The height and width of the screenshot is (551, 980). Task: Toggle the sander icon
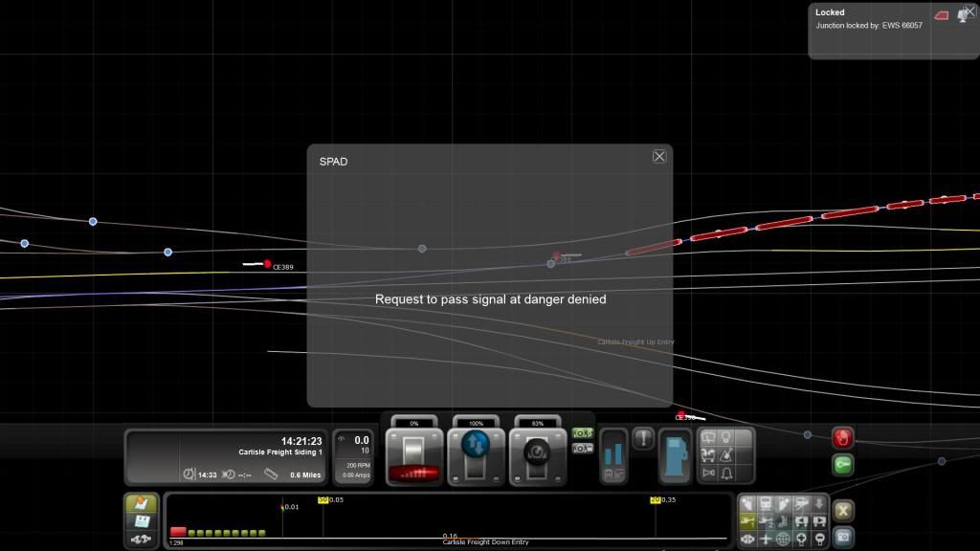click(726, 455)
